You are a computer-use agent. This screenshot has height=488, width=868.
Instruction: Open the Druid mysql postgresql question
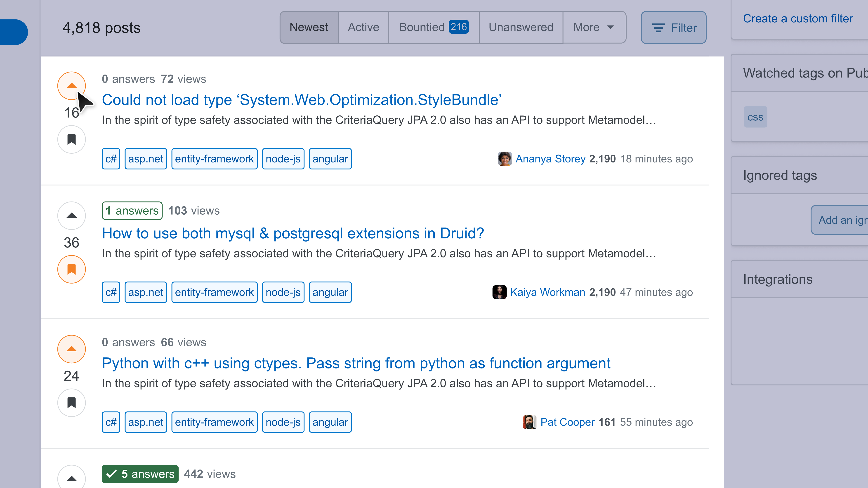(293, 233)
